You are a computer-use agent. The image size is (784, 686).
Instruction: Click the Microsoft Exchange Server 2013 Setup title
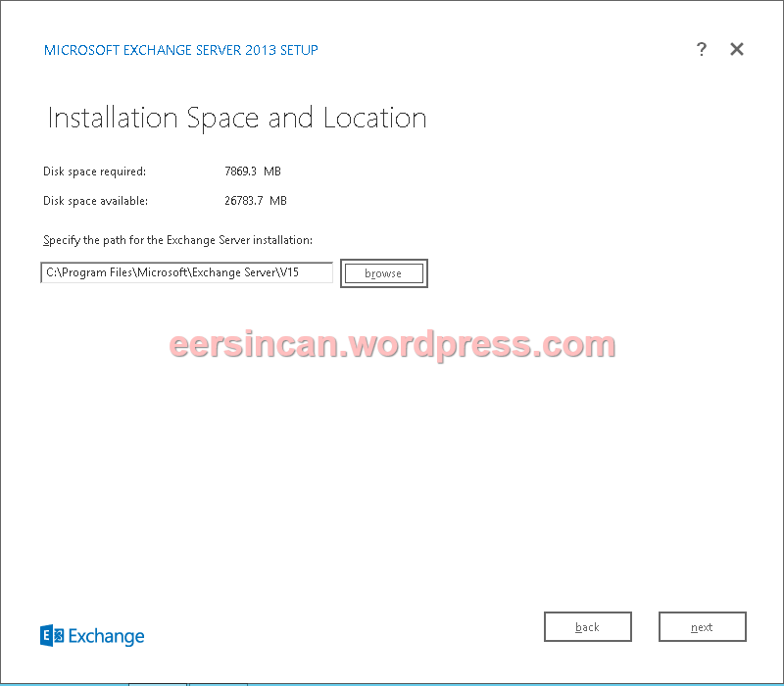coord(181,50)
